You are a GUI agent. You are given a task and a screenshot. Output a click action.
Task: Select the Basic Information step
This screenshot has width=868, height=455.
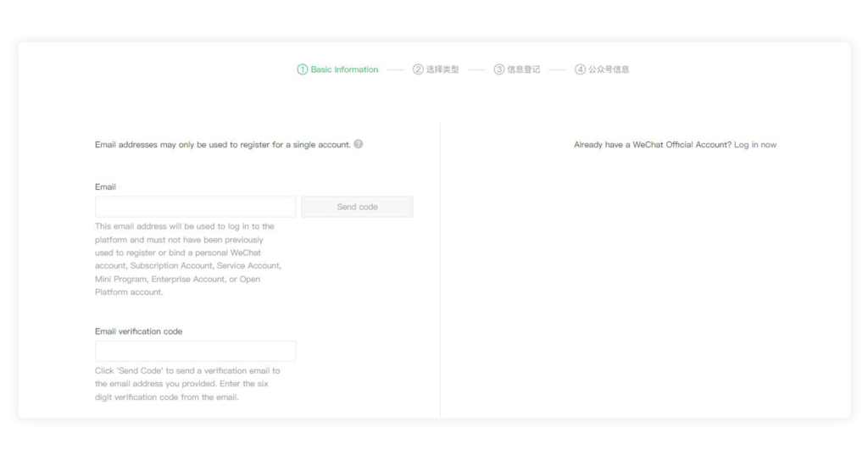pos(337,69)
